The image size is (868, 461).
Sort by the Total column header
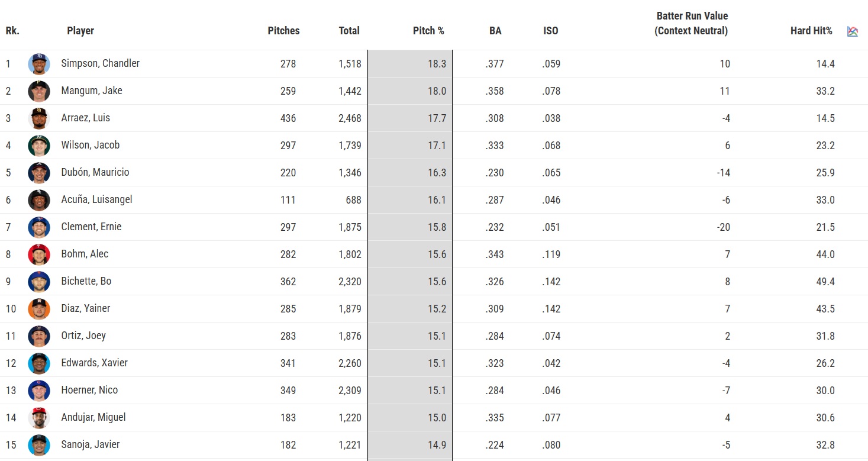(349, 31)
